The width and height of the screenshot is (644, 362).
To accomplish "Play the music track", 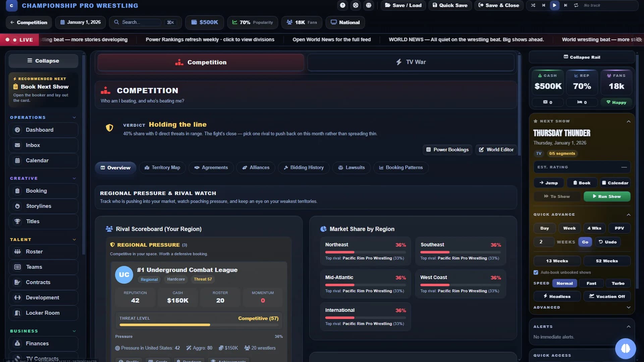I will point(554,5).
